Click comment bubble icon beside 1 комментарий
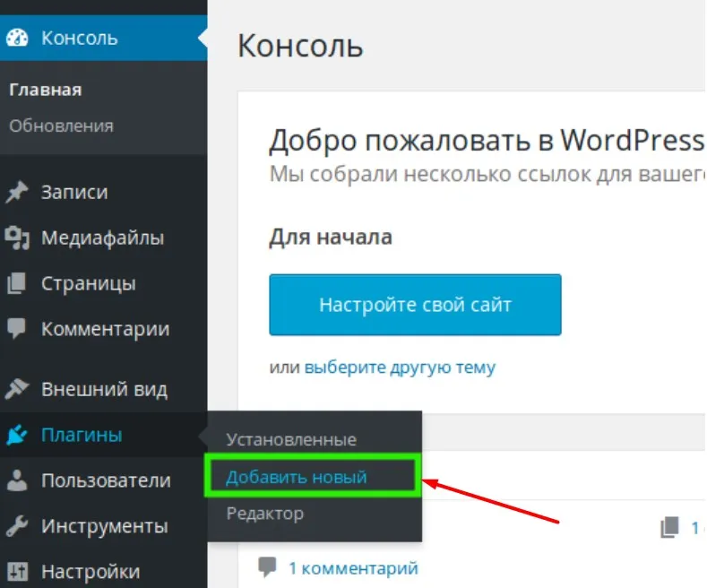Viewport: 707px width, 588px height. [267, 566]
